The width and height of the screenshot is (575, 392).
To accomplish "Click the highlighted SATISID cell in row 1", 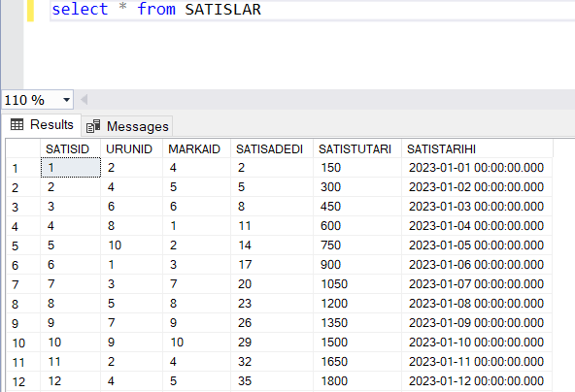I will tap(70, 168).
